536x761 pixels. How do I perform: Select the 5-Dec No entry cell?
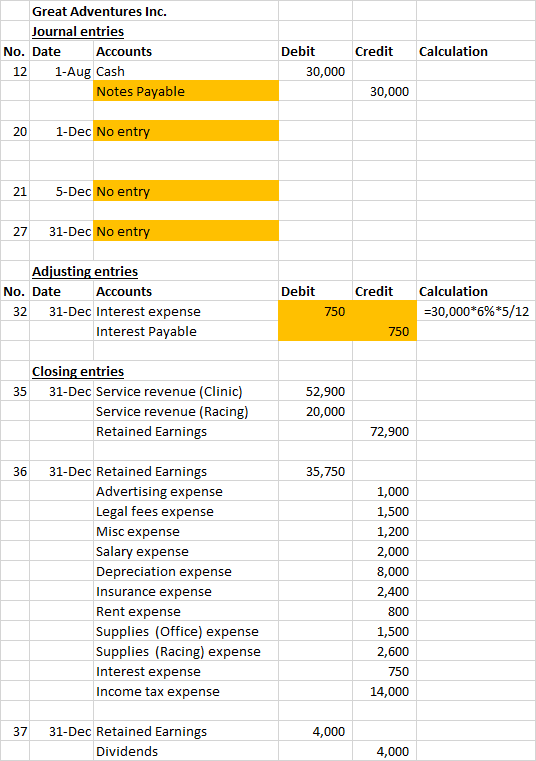coord(186,191)
